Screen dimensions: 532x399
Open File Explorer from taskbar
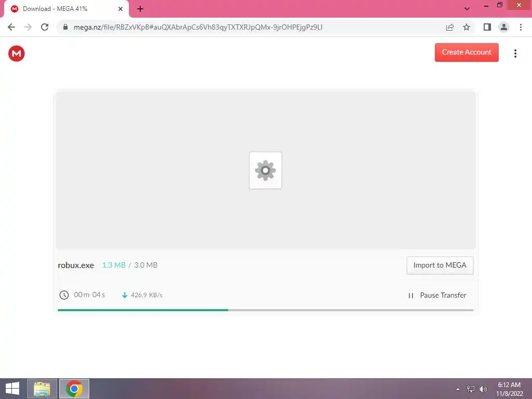42,389
